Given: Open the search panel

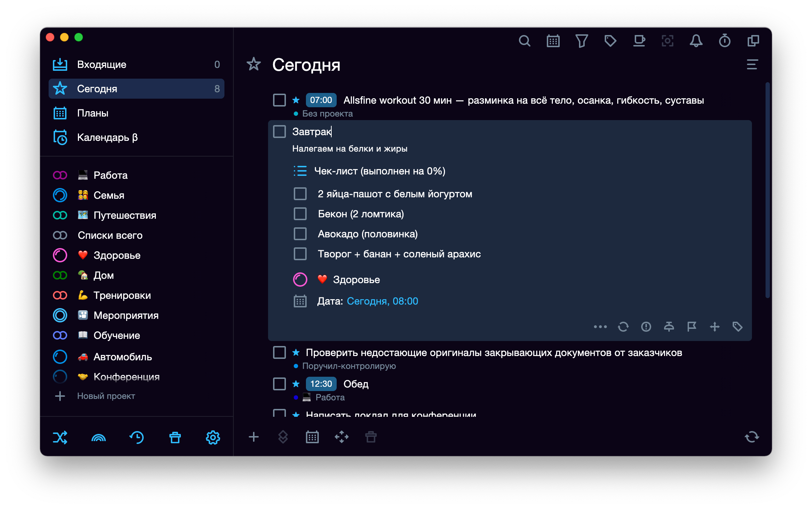Looking at the screenshot, I should [524, 41].
